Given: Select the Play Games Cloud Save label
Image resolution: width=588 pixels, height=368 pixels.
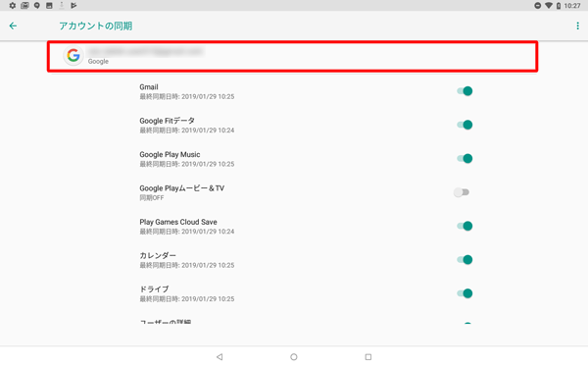Looking at the screenshot, I should click(178, 222).
